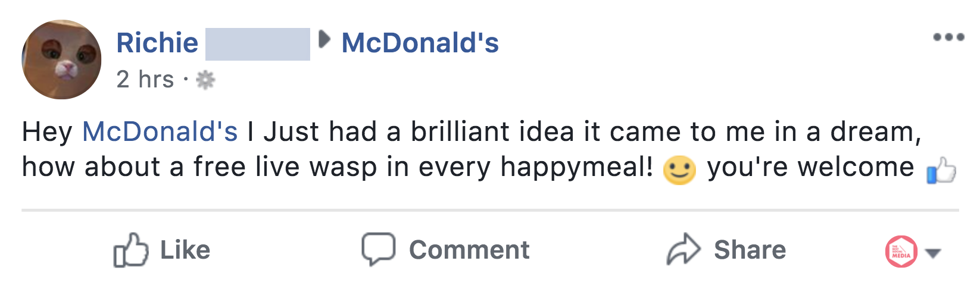Open Richie's profile via name link
The image size is (980, 289).
[157, 43]
